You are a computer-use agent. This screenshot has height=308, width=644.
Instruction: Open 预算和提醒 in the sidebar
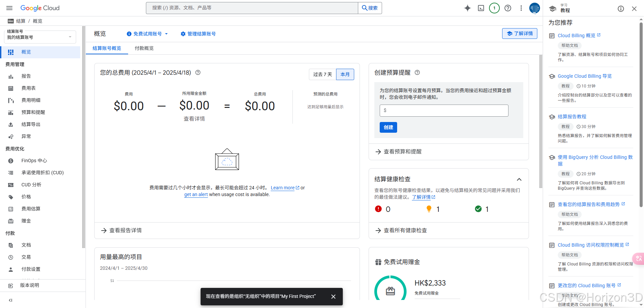pyautogui.click(x=40, y=112)
